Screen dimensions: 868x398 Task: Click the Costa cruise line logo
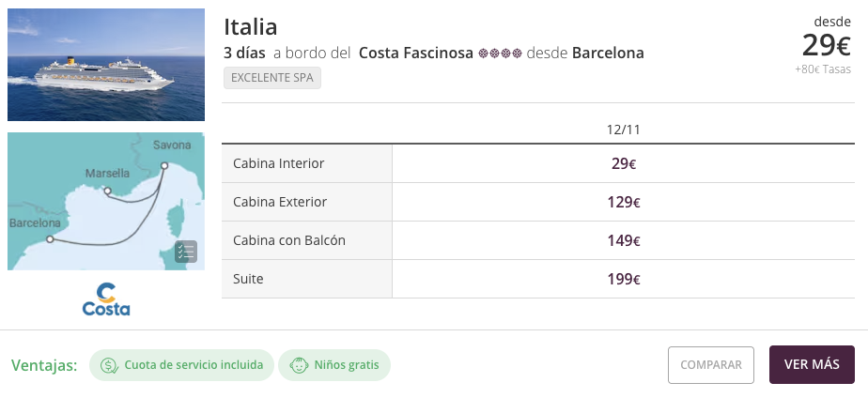(106, 299)
